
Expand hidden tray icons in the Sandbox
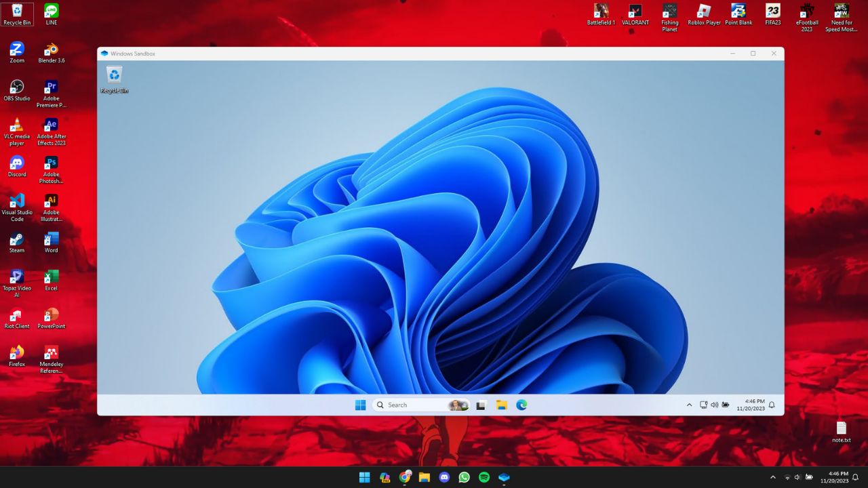[689, 405]
